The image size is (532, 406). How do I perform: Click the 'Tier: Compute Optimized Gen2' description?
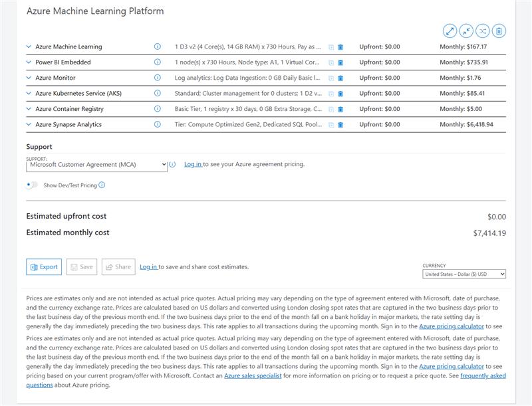tap(248, 125)
